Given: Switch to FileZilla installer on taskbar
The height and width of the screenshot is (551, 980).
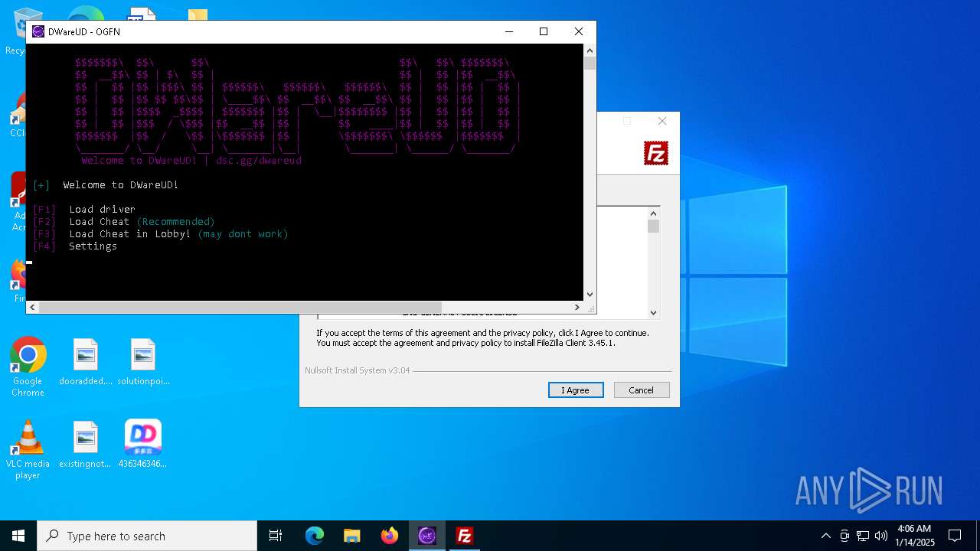Looking at the screenshot, I should 465,536.
